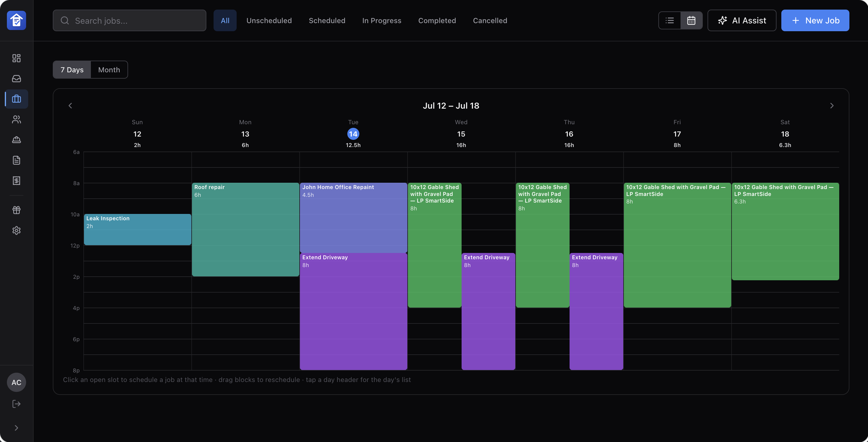The image size is (868, 442).
Task: Go to next week arrow
Action: pos(832,106)
